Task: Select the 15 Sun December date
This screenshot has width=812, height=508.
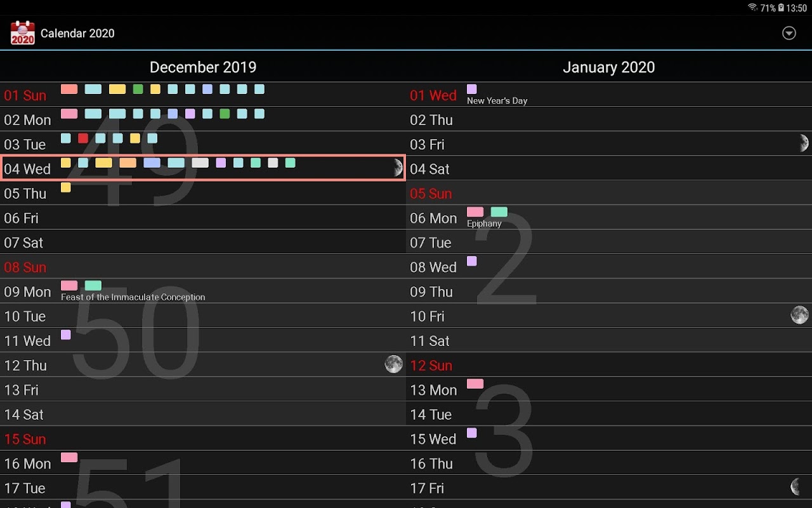Action: point(25,439)
